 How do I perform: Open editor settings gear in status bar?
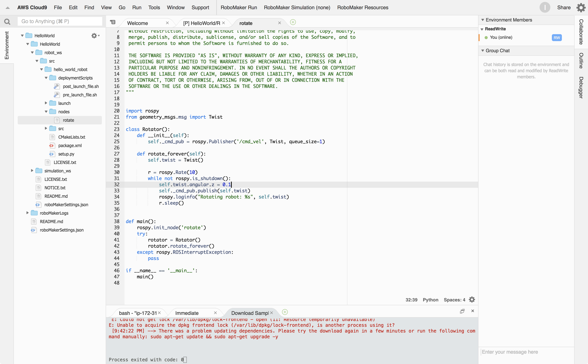point(472,300)
